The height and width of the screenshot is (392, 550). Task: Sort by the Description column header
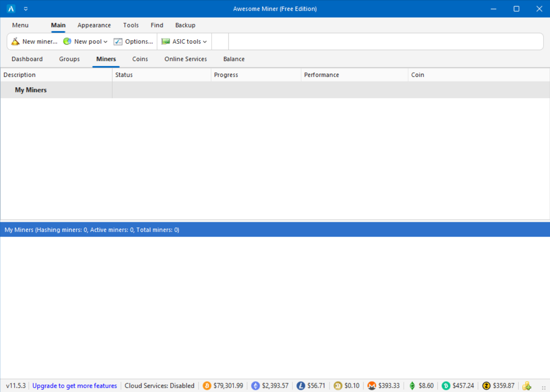pyautogui.click(x=56, y=75)
